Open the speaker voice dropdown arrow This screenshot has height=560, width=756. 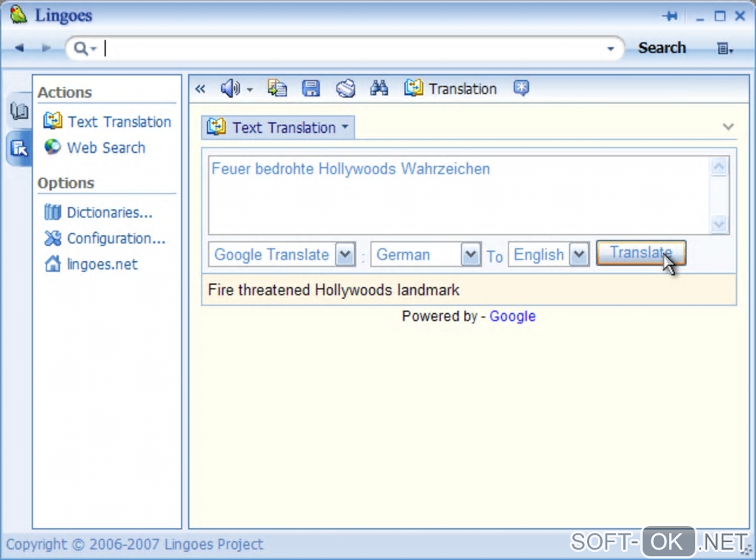(250, 90)
